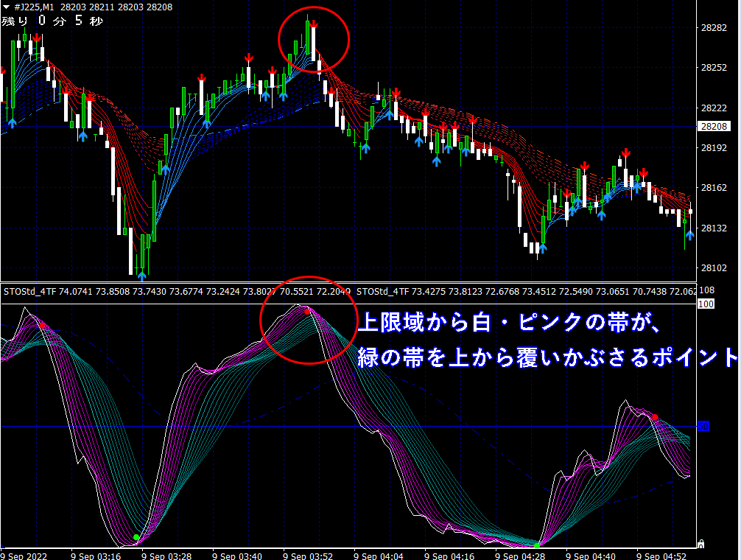Click indicator scale value 108
Image resolution: width=741 pixels, height=560 pixels.
(x=706, y=290)
